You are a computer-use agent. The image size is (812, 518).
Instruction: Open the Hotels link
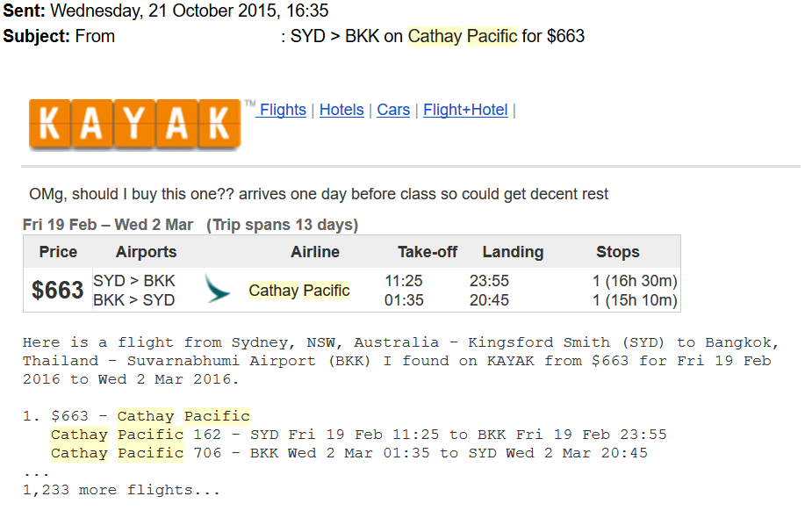coord(341,110)
